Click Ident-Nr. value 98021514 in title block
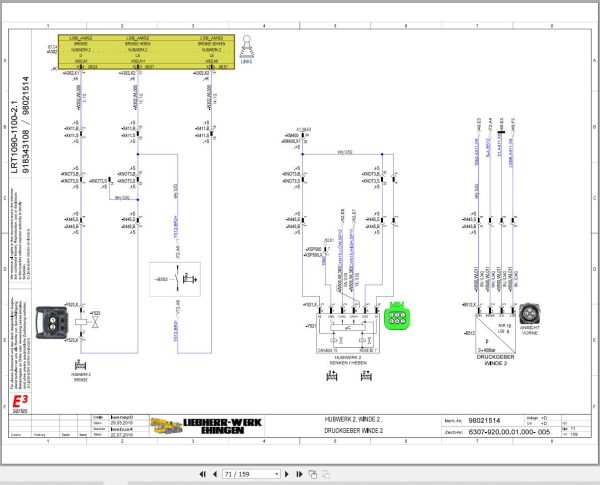 click(484, 420)
